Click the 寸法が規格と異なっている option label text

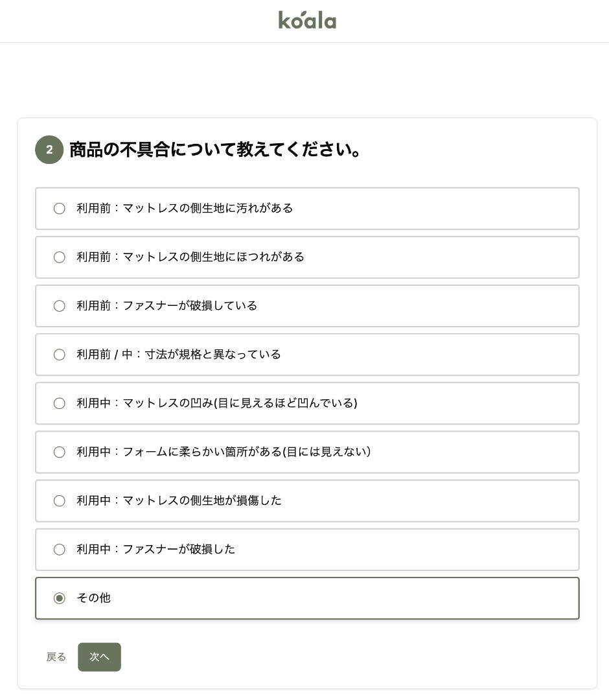pyautogui.click(x=178, y=355)
